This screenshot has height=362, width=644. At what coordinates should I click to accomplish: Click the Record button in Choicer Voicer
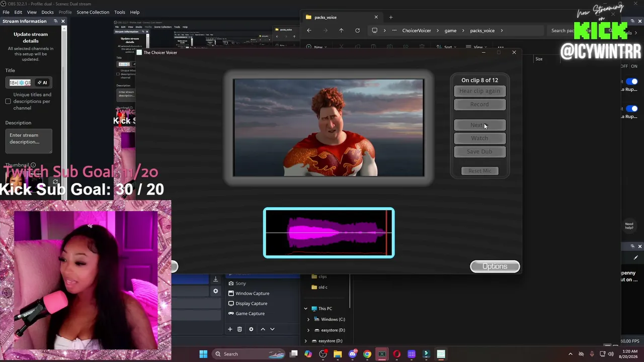tap(479, 104)
